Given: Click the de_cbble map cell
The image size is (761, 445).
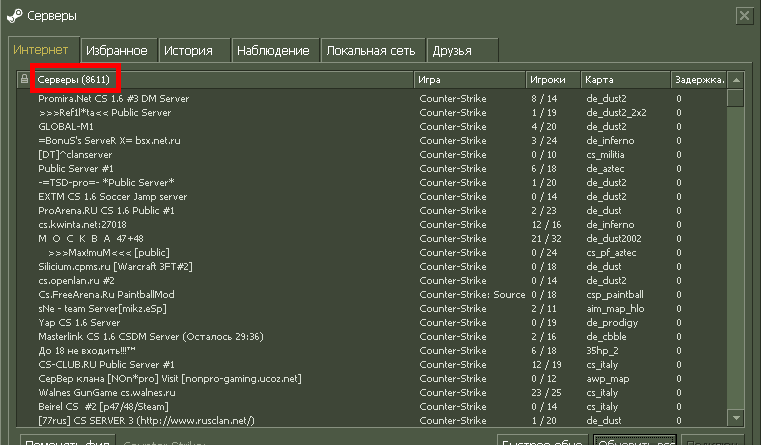Looking at the screenshot, I should (x=606, y=337).
